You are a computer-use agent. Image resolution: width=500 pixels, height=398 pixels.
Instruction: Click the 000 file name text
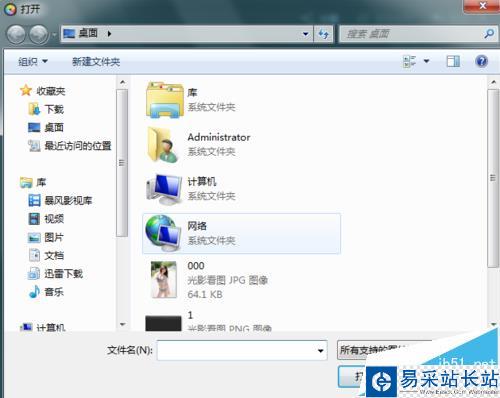(196, 266)
